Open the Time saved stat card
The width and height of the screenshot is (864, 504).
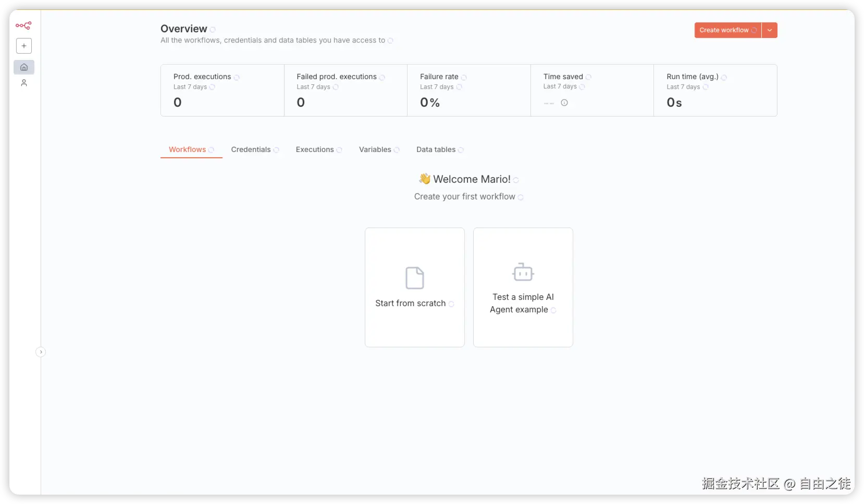[x=593, y=91]
